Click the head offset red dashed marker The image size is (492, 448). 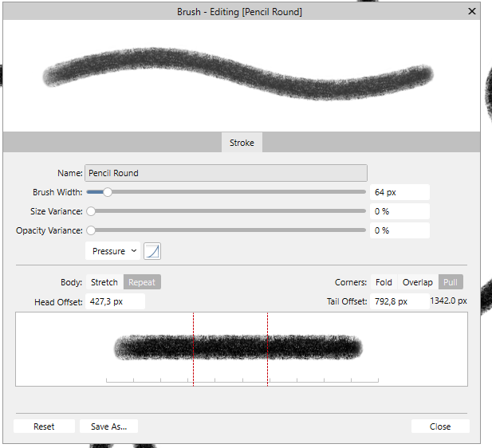pyautogui.click(x=193, y=349)
